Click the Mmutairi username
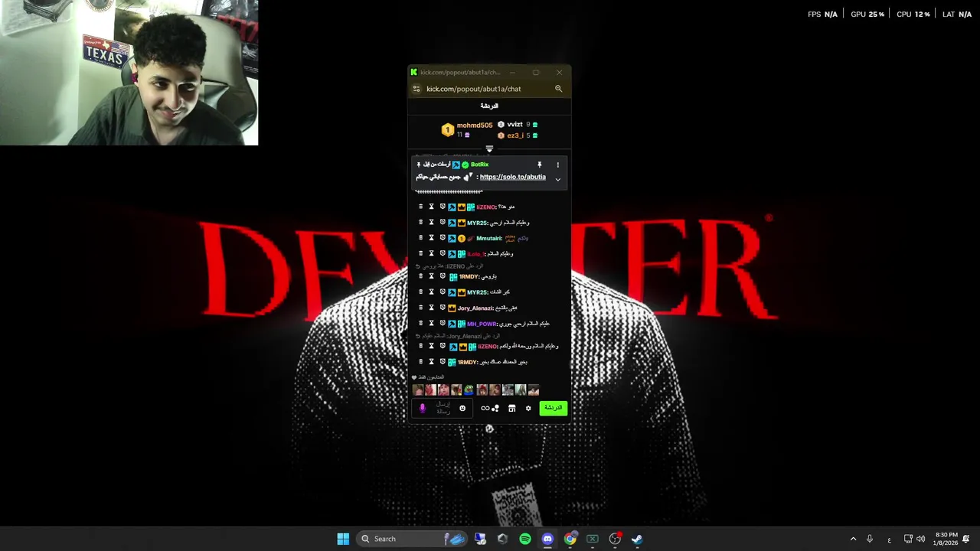 pyautogui.click(x=489, y=238)
